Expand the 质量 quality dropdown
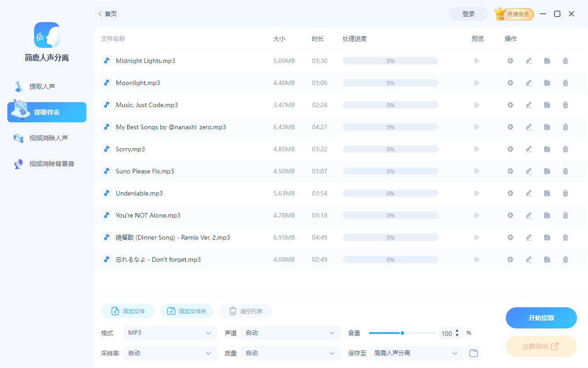Viewport: 588px width, 368px height. click(x=290, y=353)
